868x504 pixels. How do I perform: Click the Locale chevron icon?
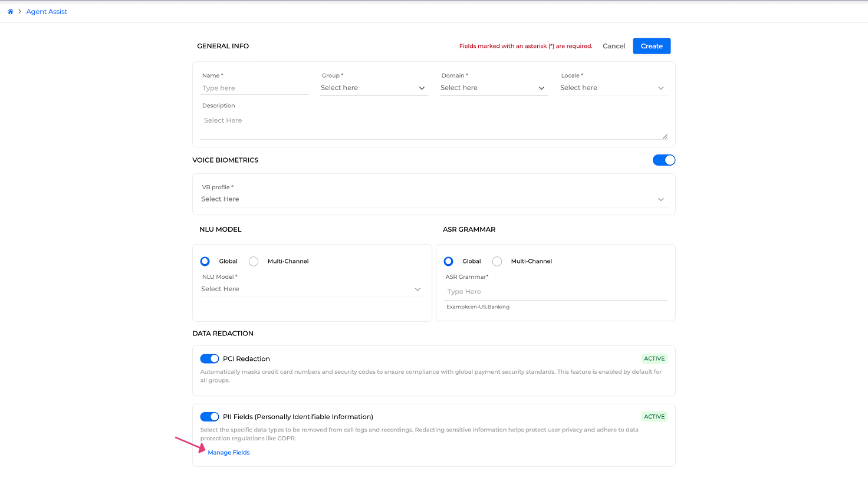661,88
